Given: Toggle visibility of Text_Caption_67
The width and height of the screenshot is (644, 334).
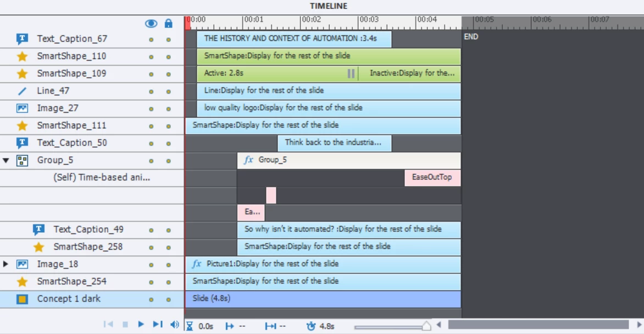Looking at the screenshot, I should click(151, 40).
